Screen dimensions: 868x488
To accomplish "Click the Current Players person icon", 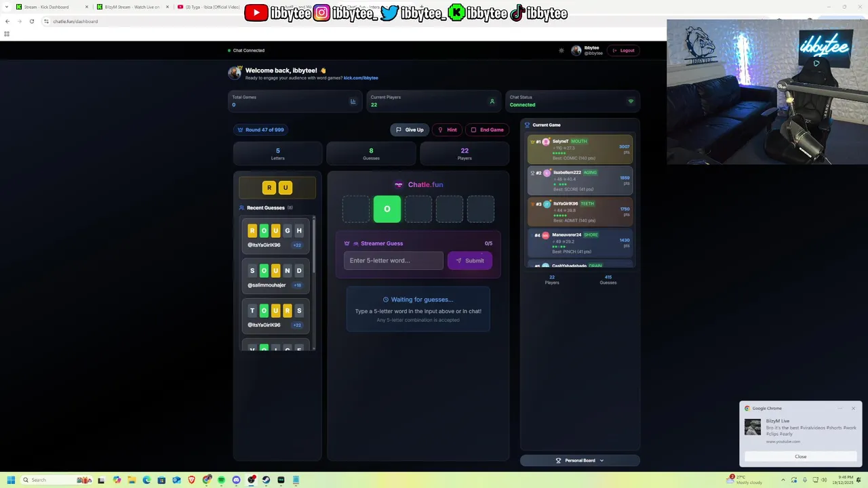I will [x=492, y=102].
